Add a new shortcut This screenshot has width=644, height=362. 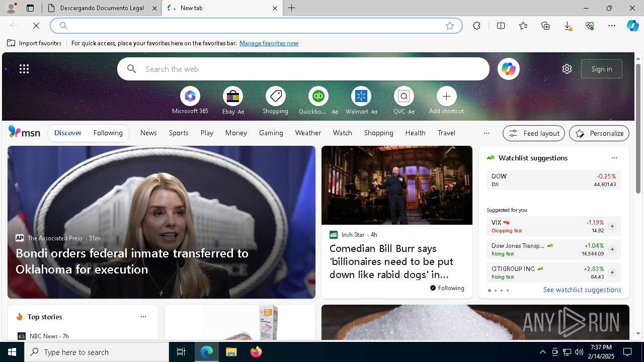446,101
